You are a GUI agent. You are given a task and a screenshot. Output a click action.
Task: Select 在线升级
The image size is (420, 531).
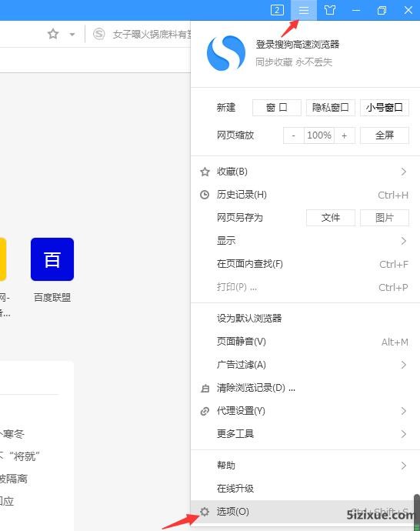pyautogui.click(x=305, y=489)
